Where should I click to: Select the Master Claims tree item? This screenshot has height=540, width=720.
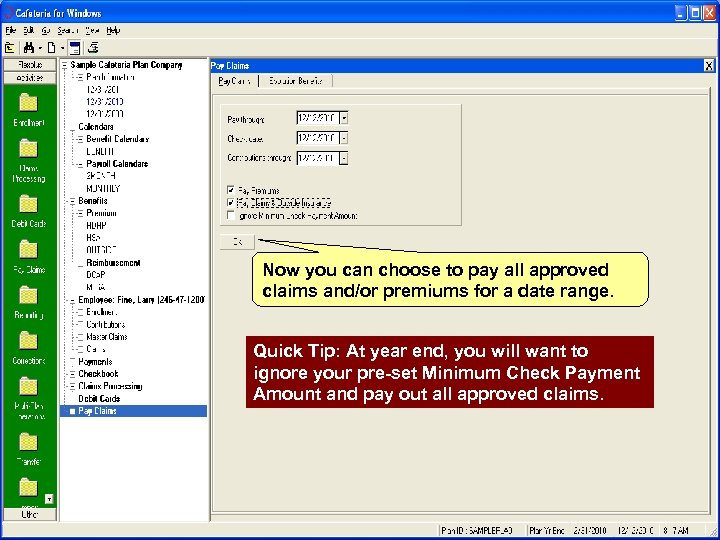(107, 337)
